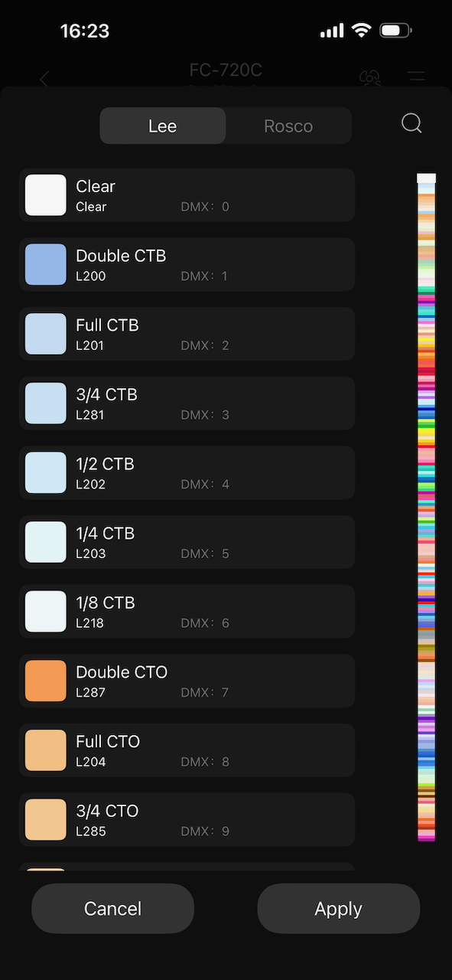Tap the color strip scrollbar on the right
This screenshot has width=452, height=980.
425,505
